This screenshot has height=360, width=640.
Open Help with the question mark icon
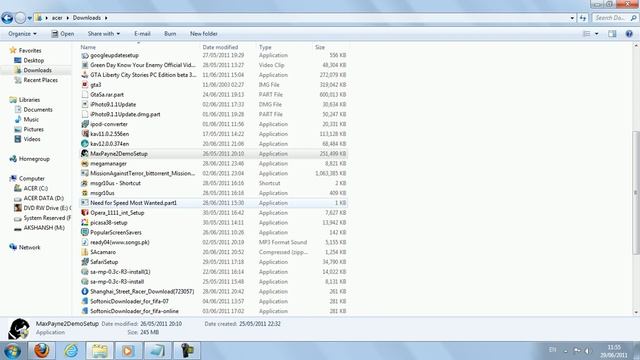click(x=629, y=34)
